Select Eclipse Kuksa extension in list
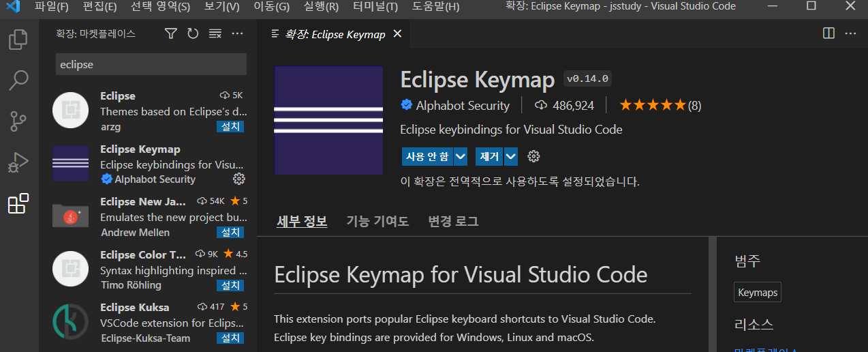 coord(148,322)
